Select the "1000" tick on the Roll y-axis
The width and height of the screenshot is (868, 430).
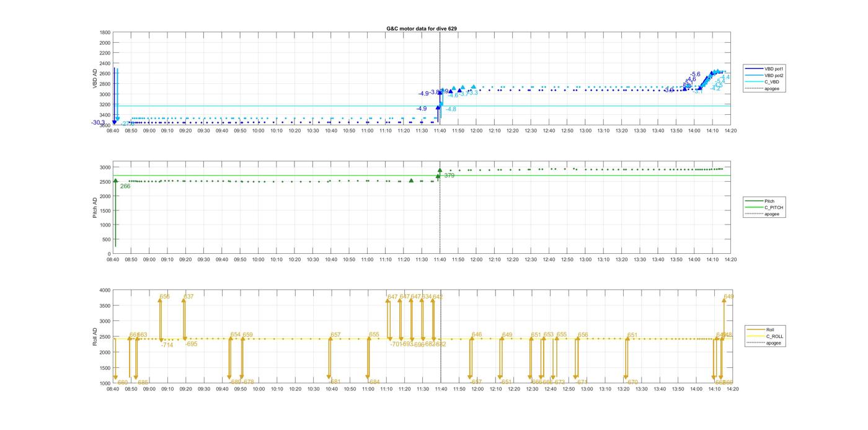click(105, 383)
